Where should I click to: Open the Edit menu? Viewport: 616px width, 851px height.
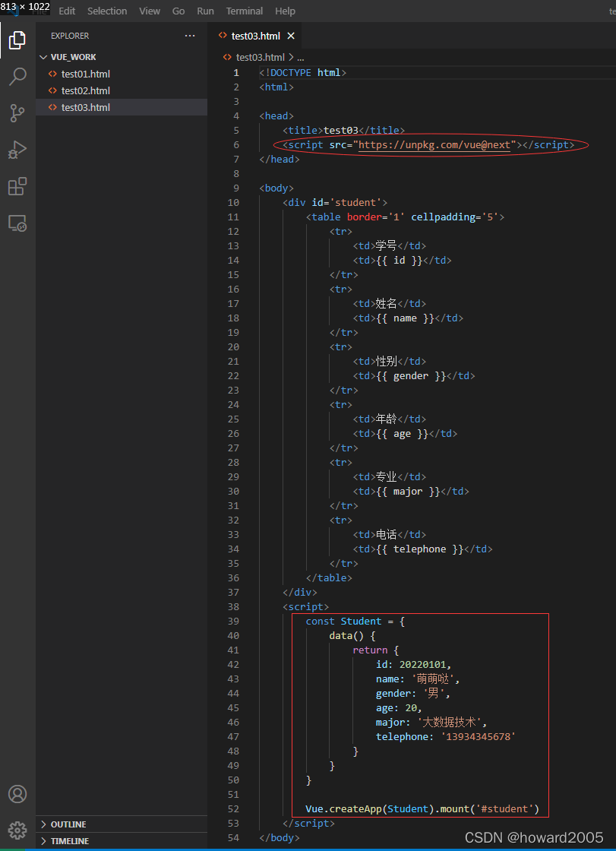[x=67, y=11]
